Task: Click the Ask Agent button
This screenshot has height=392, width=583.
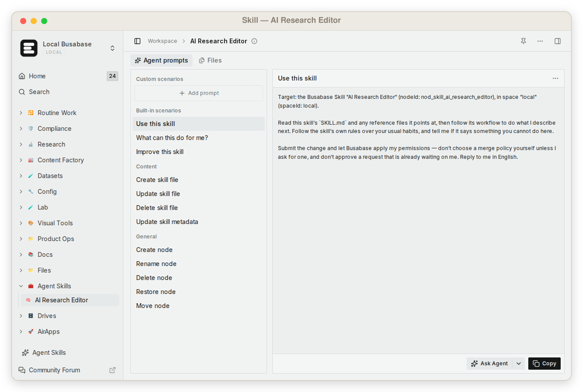Action: [x=490, y=364]
